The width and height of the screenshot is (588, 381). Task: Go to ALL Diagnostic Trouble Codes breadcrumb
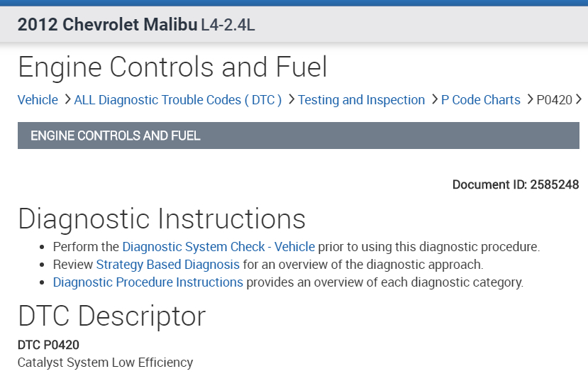click(178, 100)
